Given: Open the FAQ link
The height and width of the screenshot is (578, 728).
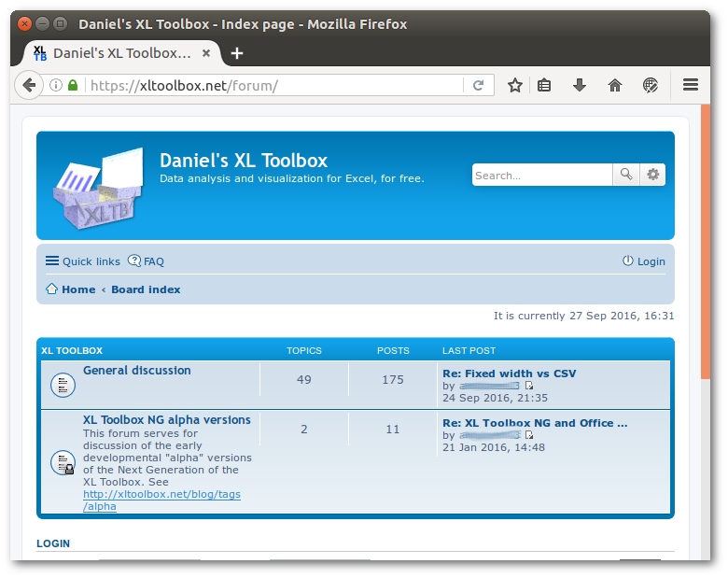Looking at the screenshot, I should (x=147, y=261).
